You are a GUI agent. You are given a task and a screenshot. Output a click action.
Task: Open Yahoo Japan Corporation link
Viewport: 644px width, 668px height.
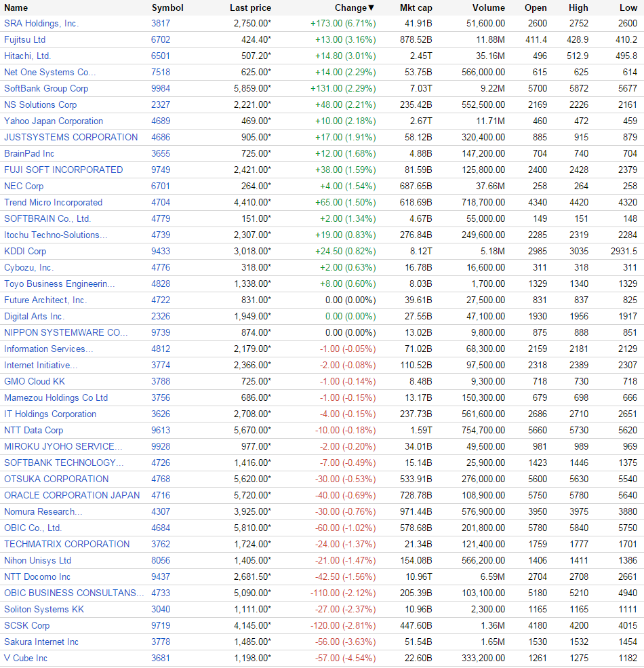pyautogui.click(x=54, y=121)
